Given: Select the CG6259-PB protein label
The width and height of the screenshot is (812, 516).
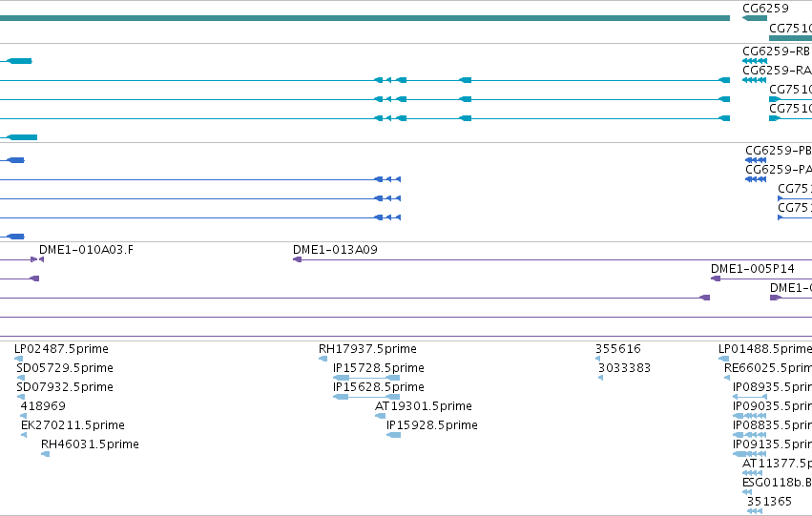Looking at the screenshot, I should coord(779,151).
